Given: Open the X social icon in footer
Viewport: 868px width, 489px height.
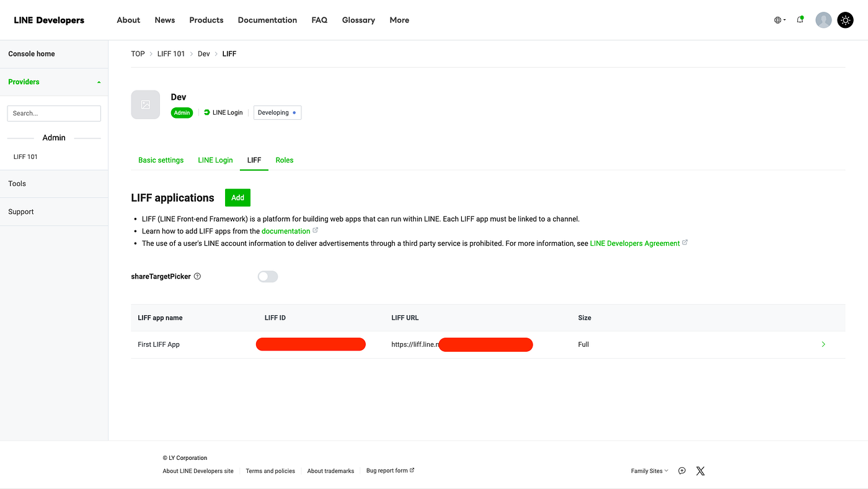Looking at the screenshot, I should pyautogui.click(x=701, y=471).
